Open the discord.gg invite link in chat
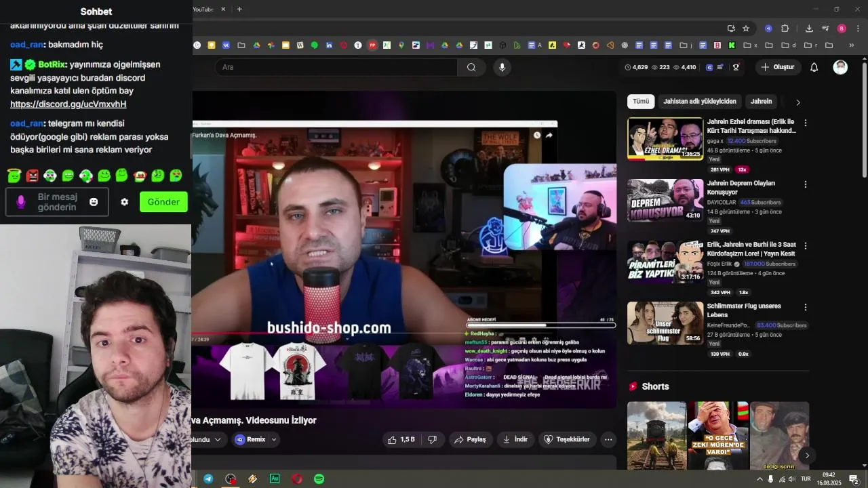 pyautogui.click(x=68, y=104)
